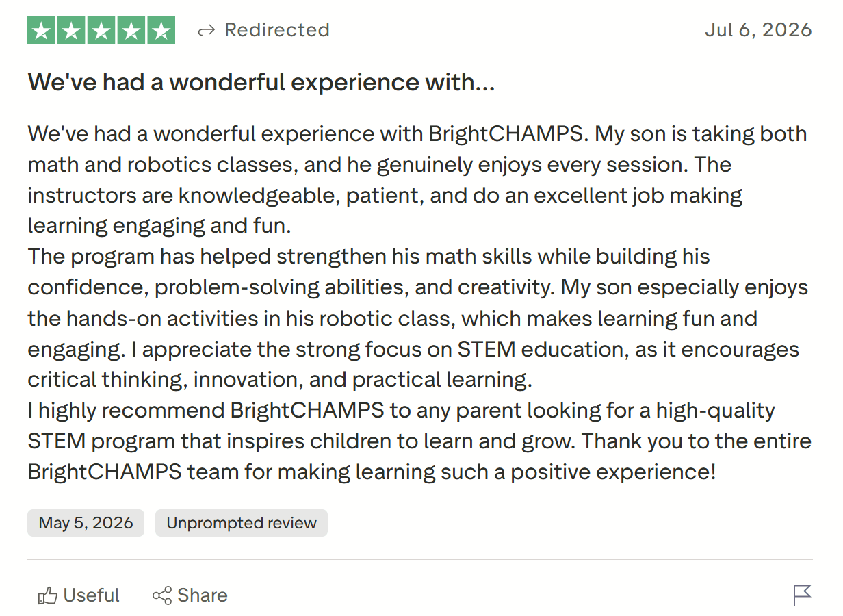Click the Share text button
The height and width of the screenshot is (616, 843).
pyautogui.click(x=202, y=595)
